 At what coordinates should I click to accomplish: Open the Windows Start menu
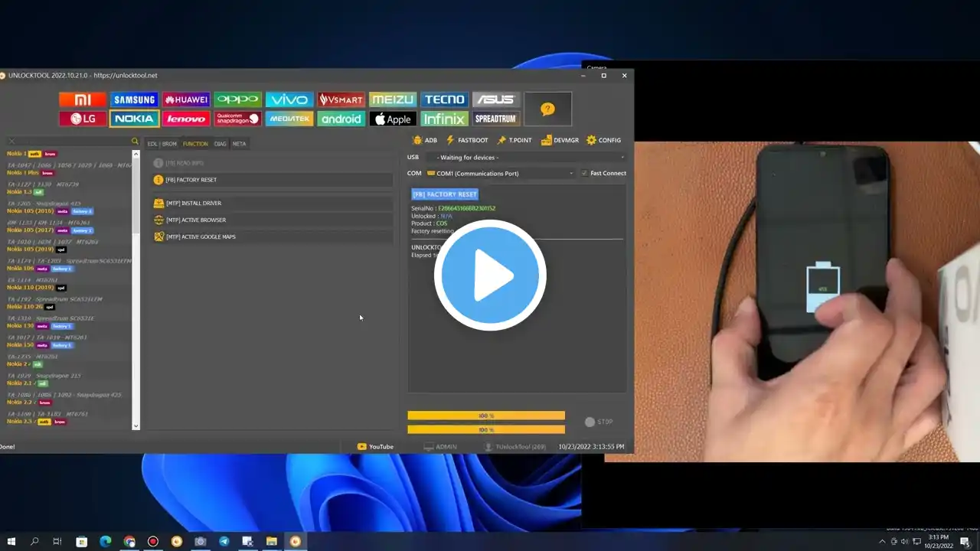pos(11,542)
